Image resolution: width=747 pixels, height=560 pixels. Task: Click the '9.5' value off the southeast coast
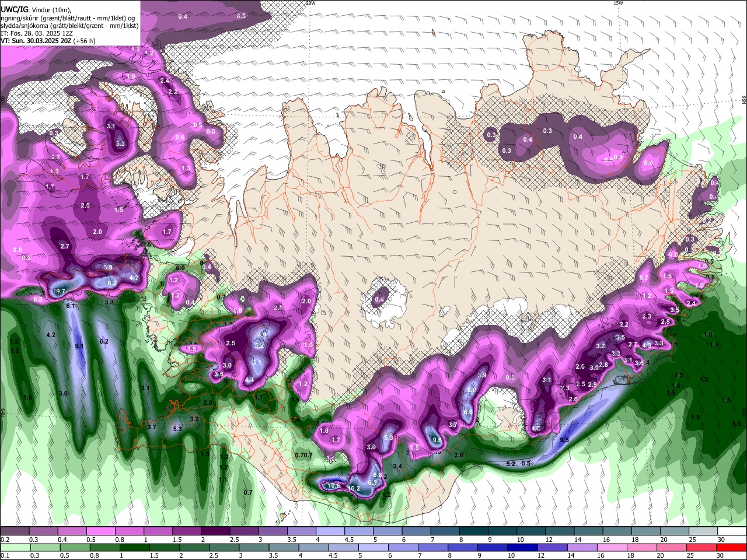click(564, 440)
